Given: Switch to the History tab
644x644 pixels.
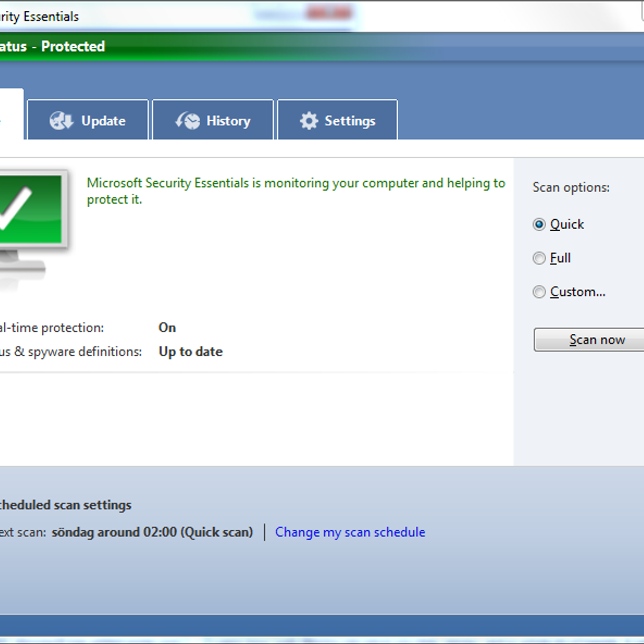Looking at the screenshot, I should coord(213,120).
